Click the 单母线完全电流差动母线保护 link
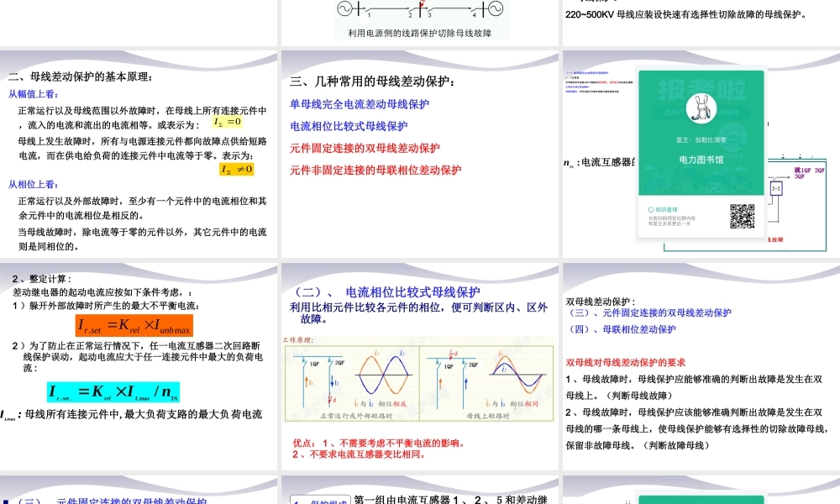 coord(359,102)
